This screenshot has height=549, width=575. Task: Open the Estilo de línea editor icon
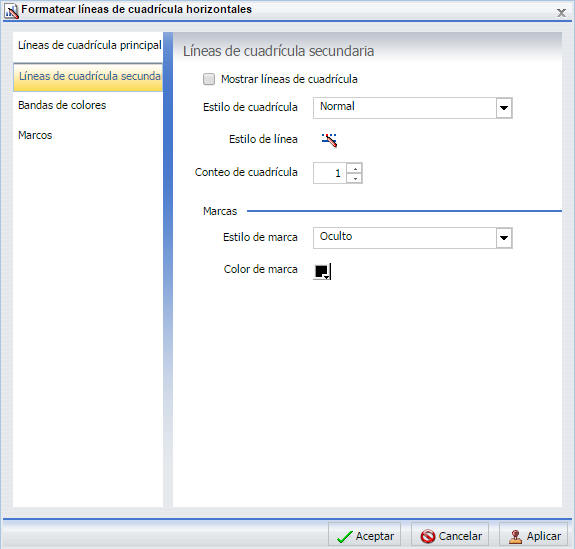click(x=329, y=140)
